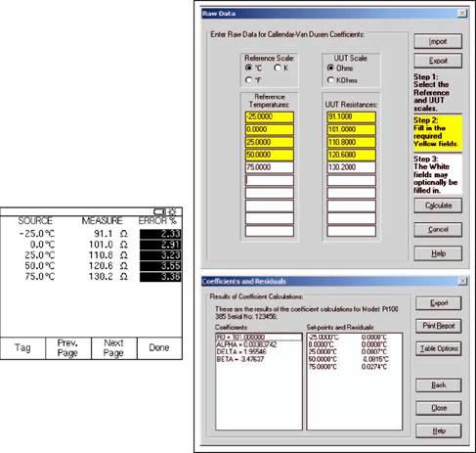The image size is (476, 453).
Task: Click the 2.33 error value
Action: 160,234
